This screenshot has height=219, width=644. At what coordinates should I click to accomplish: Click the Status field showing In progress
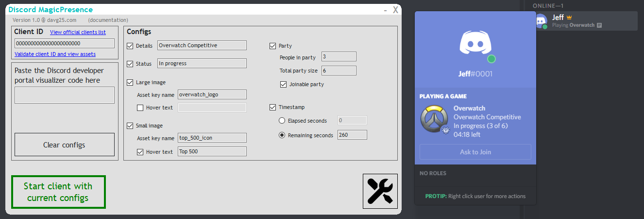click(x=202, y=63)
